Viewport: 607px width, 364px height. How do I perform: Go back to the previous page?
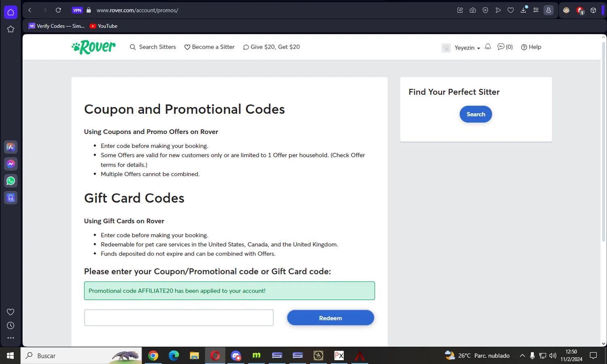30,10
